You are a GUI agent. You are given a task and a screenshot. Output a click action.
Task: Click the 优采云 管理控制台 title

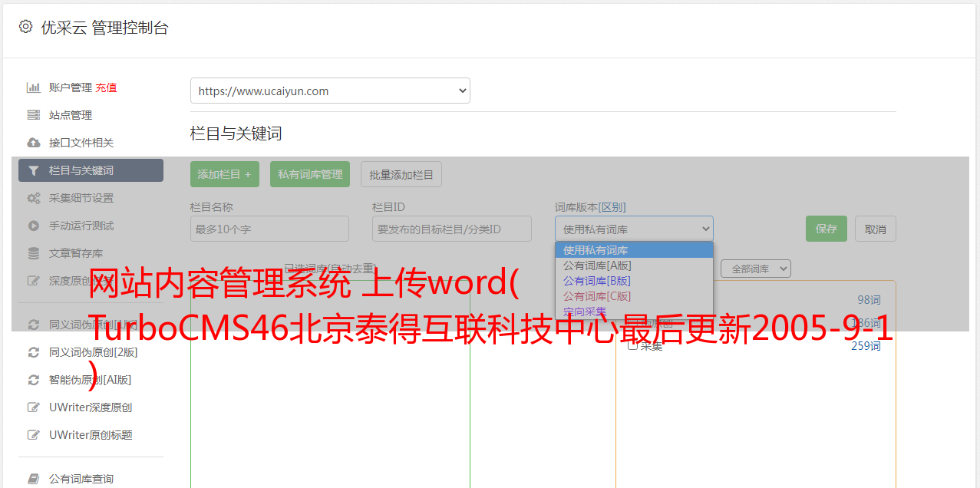(x=104, y=28)
